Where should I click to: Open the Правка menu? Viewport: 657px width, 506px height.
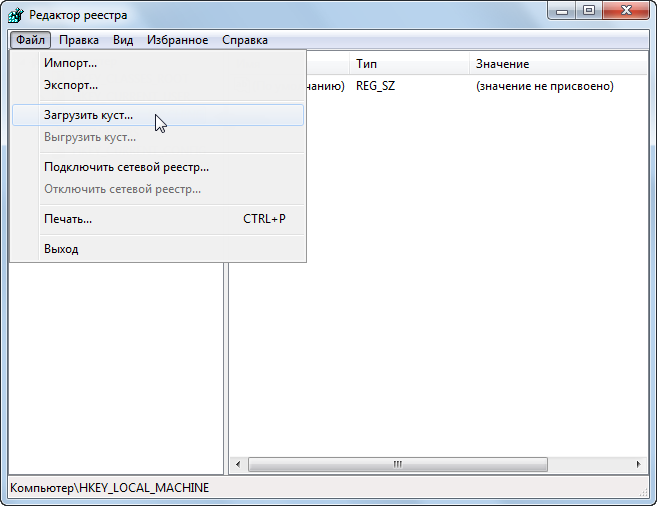point(78,40)
